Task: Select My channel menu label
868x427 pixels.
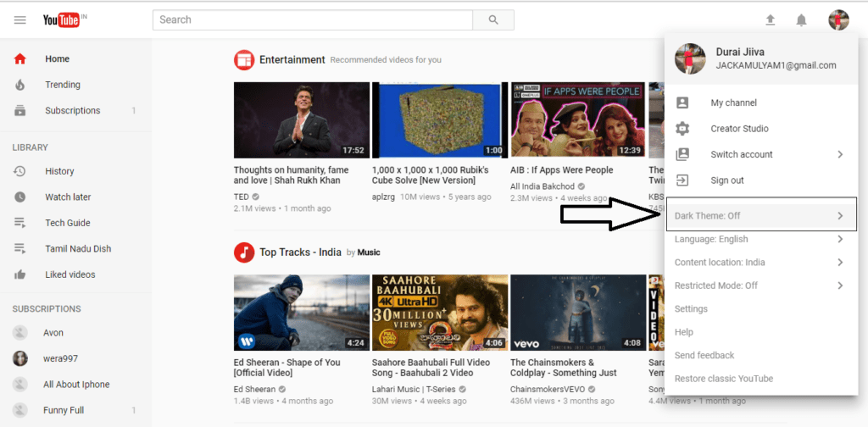Action: pos(733,103)
